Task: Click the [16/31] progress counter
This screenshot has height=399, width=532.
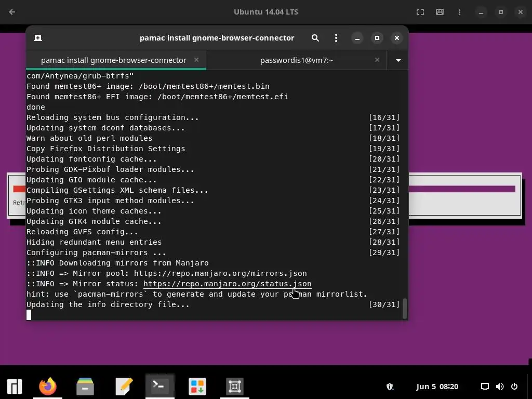Action: click(x=384, y=117)
